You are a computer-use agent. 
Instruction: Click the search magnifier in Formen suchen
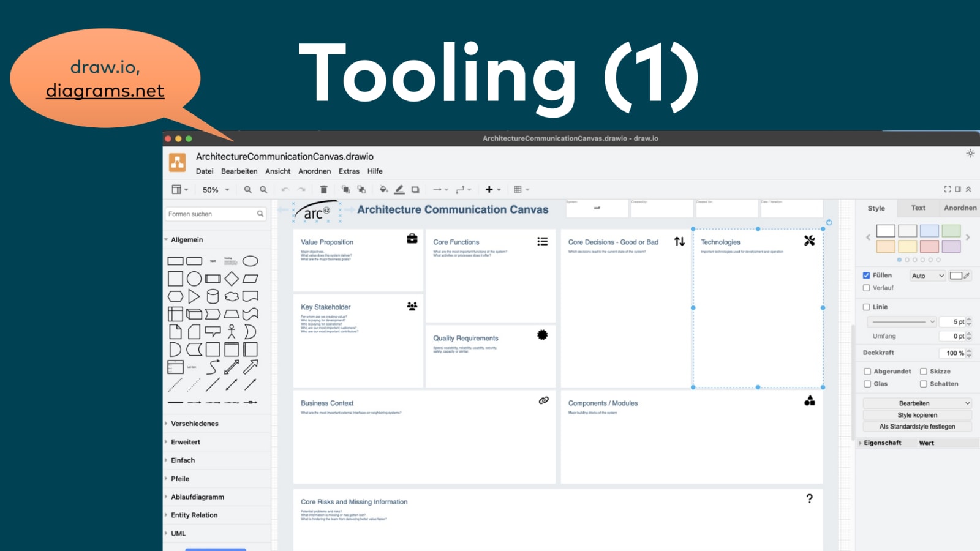click(x=260, y=214)
